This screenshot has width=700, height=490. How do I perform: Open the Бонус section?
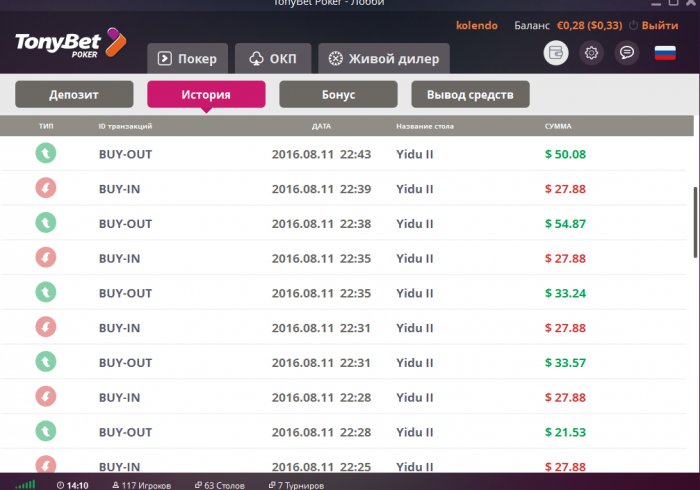[338, 94]
